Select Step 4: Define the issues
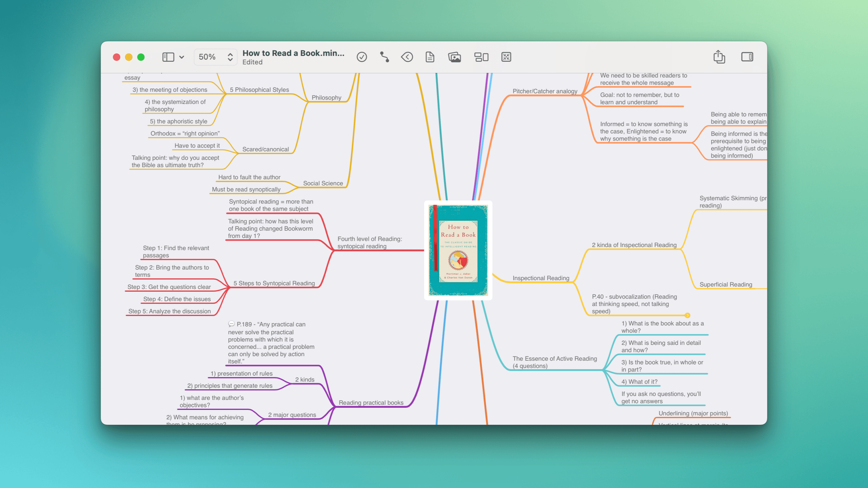 tap(177, 299)
